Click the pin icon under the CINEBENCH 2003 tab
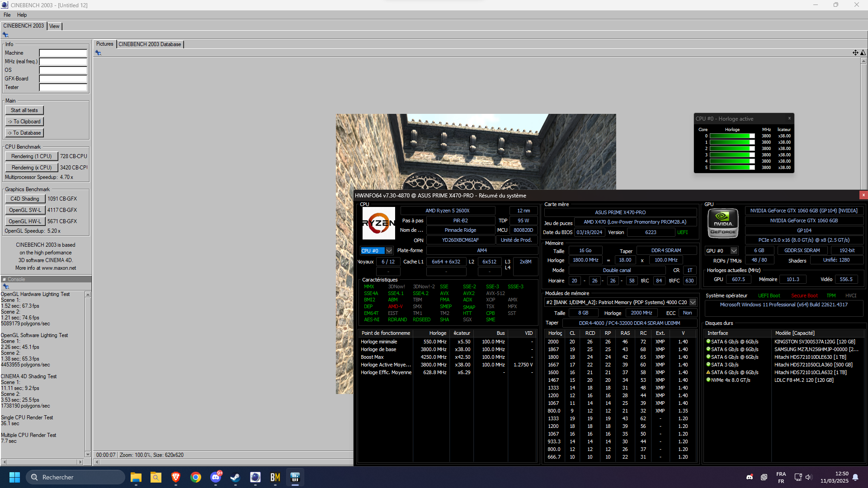The image size is (868, 488). (5, 35)
